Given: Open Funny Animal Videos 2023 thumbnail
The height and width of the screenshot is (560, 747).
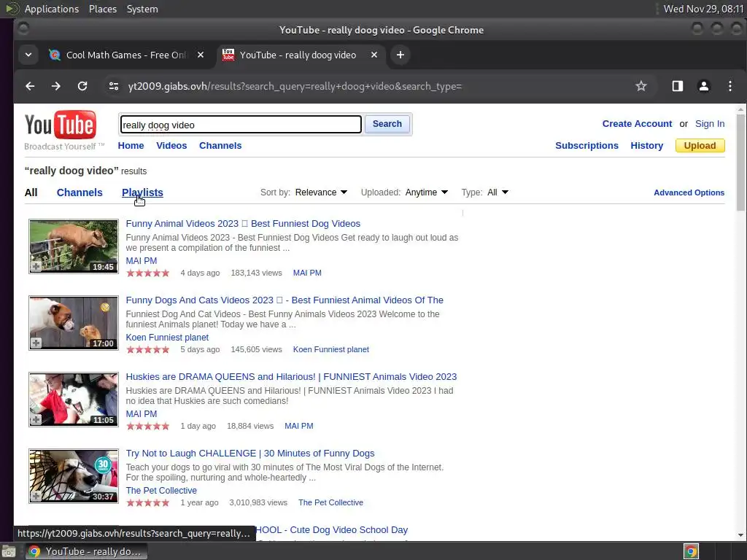Looking at the screenshot, I should (x=74, y=246).
